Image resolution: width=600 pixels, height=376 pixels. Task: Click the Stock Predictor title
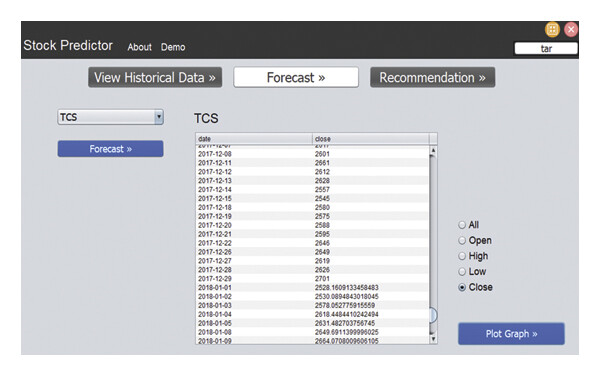68,46
